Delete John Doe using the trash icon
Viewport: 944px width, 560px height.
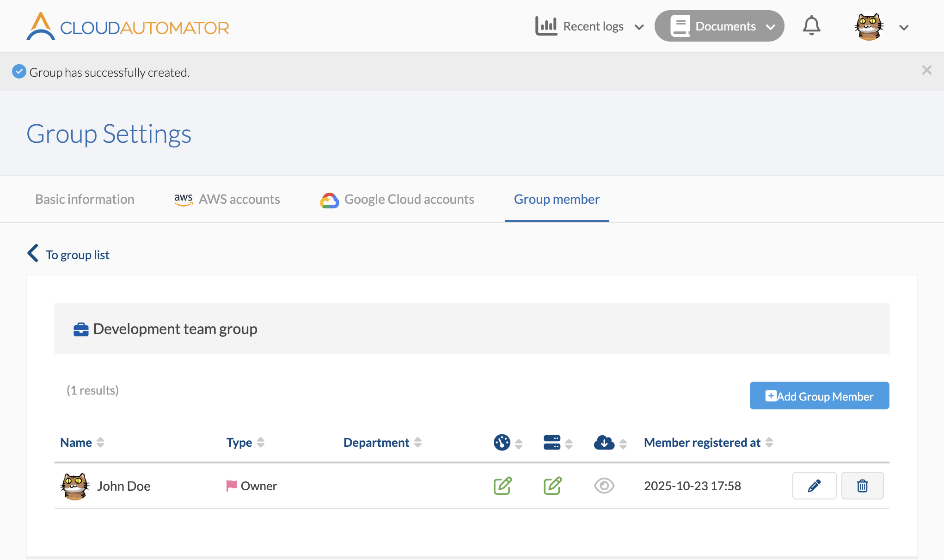click(x=862, y=486)
